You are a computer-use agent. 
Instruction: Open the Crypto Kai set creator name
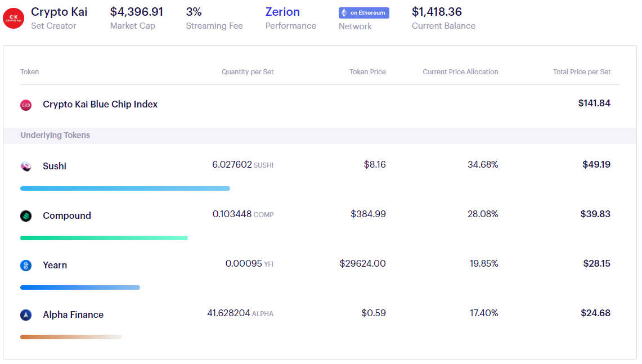(60, 12)
